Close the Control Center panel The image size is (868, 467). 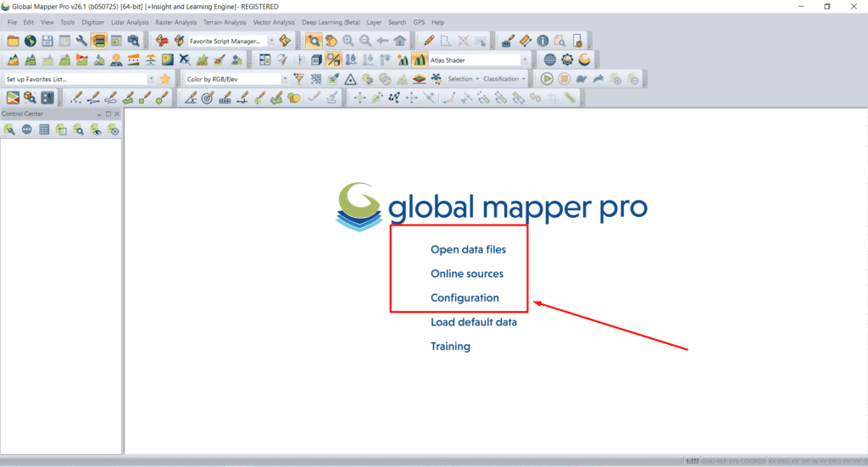pyautogui.click(x=116, y=114)
